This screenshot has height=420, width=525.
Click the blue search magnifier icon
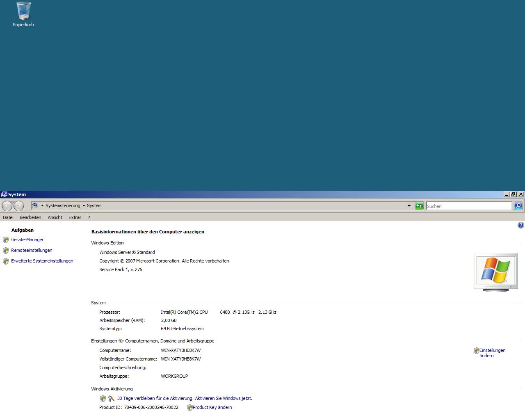[x=518, y=206]
